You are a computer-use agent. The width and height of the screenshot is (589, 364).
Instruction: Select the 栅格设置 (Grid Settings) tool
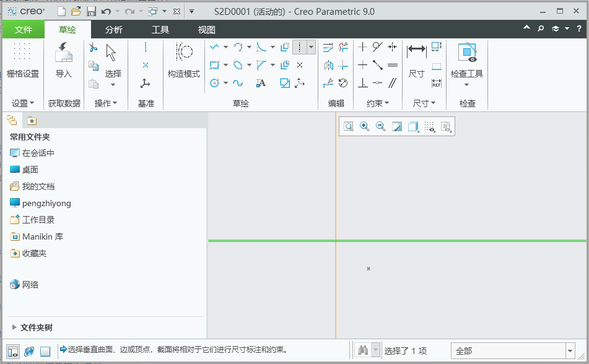coord(23,59)
